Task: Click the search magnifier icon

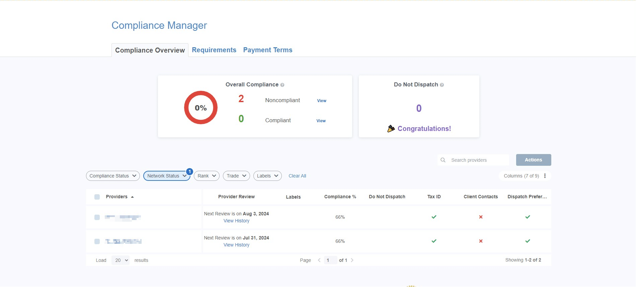Action: click(443, 160)
